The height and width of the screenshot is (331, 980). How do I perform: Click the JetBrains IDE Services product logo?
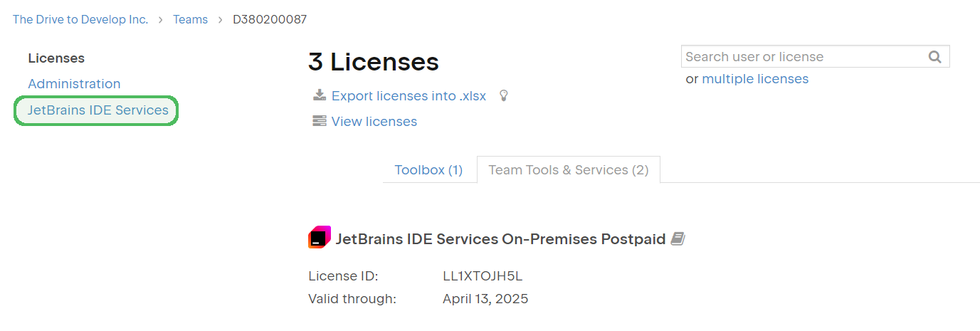tap(320, 238)
